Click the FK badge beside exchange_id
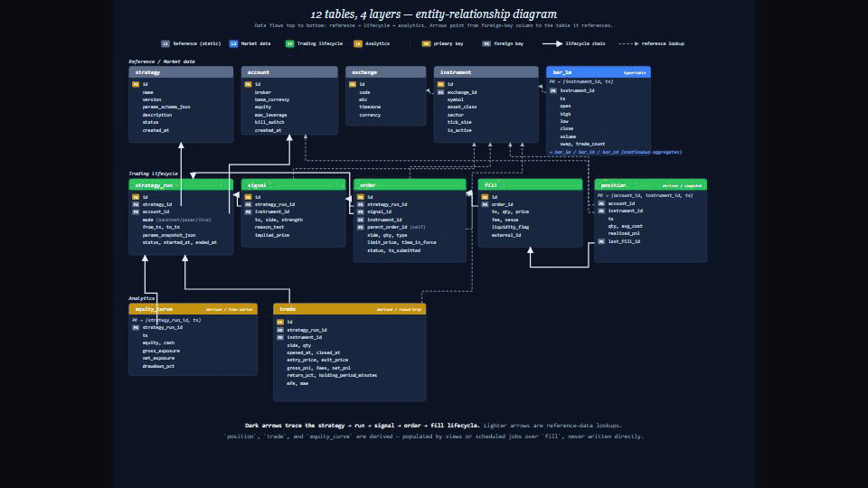This screenshot has height=488, width=868. click(x=440, y=92)
